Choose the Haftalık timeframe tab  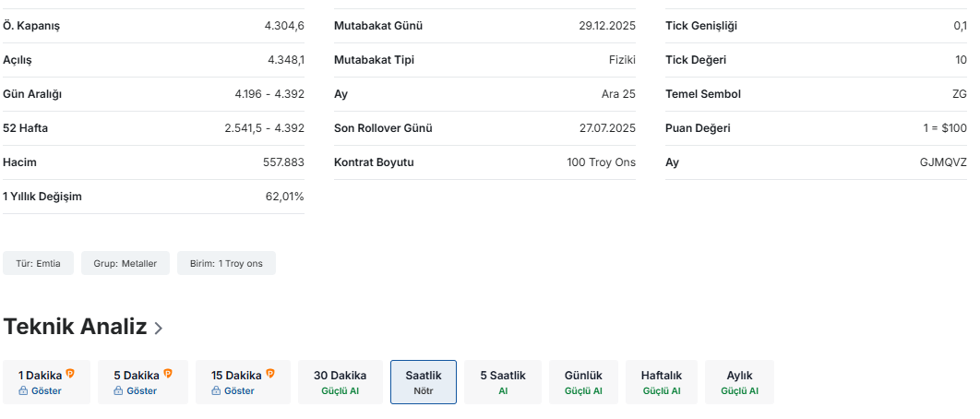pos(661,382)
